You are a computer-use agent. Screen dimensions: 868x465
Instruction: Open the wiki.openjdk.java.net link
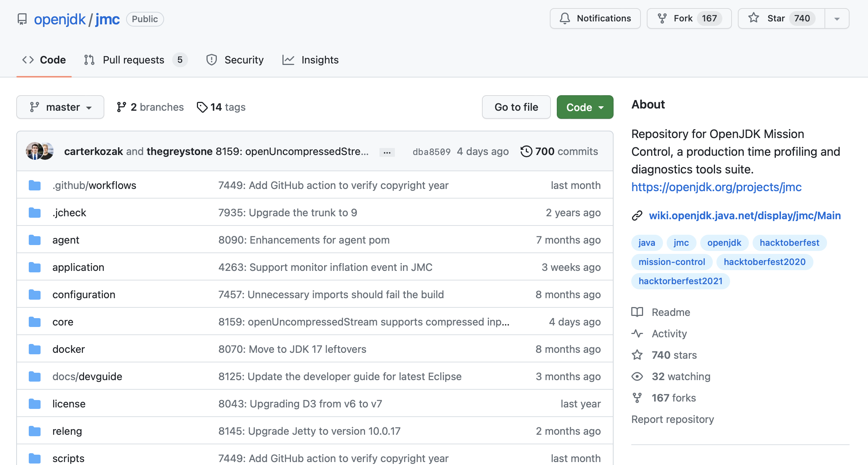point(744,216)
